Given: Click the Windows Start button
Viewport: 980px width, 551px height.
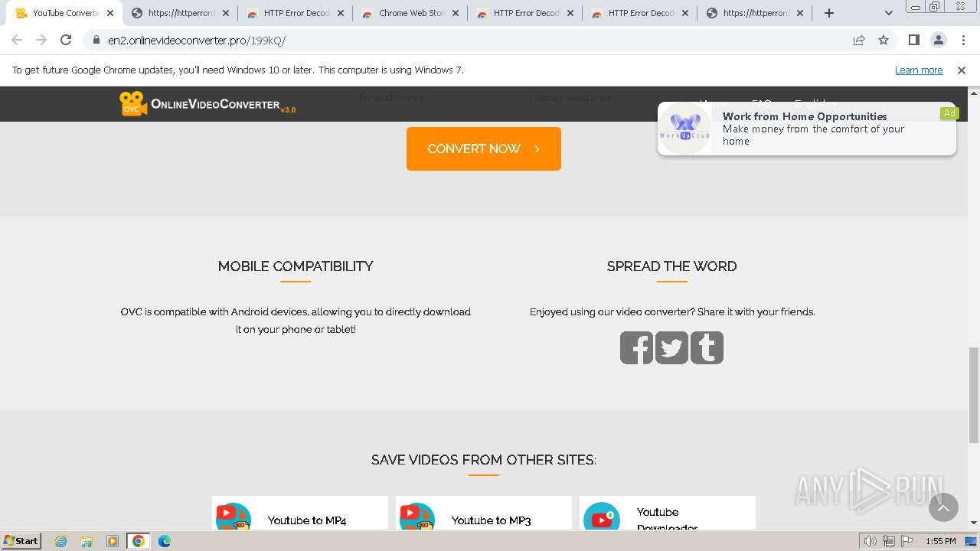Looking at the screenshot, I should tap(21, 541).
